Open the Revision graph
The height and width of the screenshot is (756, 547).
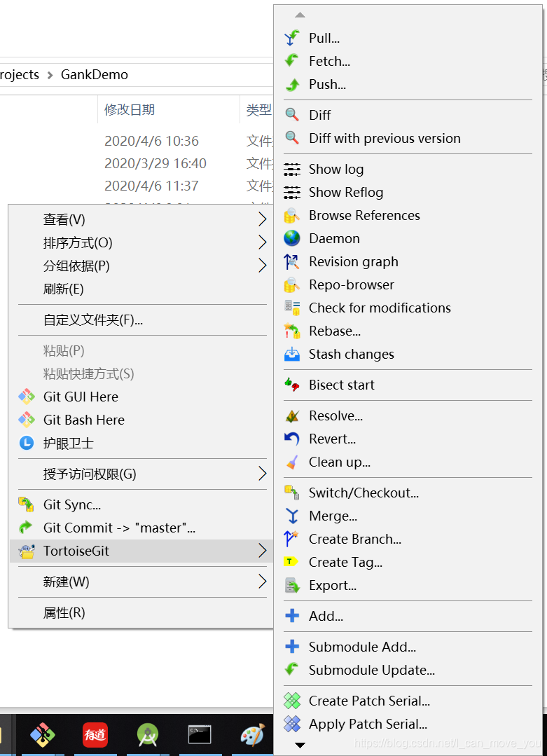352,261
